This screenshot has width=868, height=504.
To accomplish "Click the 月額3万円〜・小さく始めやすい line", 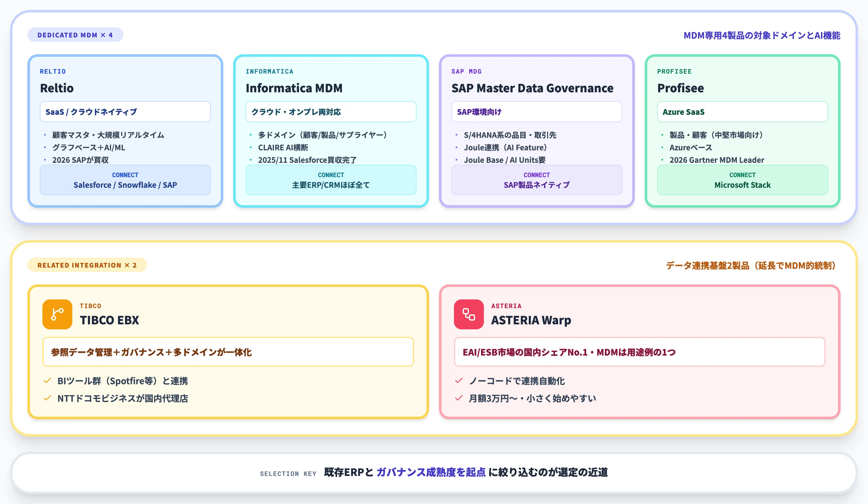I will (x=533, y=398).
